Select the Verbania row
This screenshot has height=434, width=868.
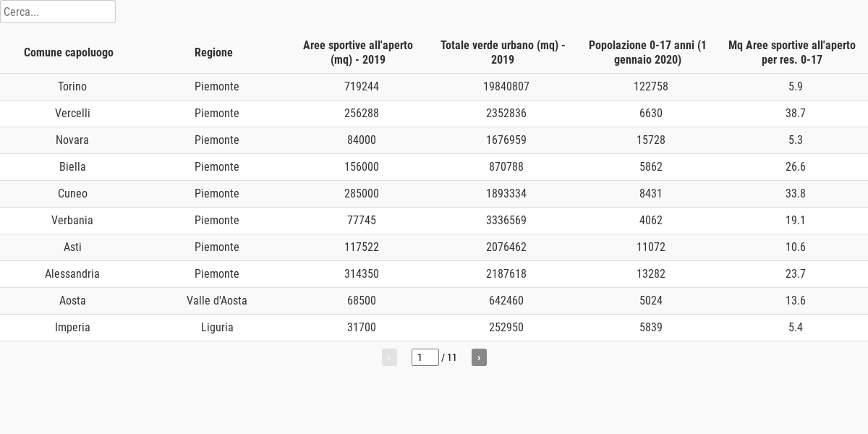[x=72, y=221]
